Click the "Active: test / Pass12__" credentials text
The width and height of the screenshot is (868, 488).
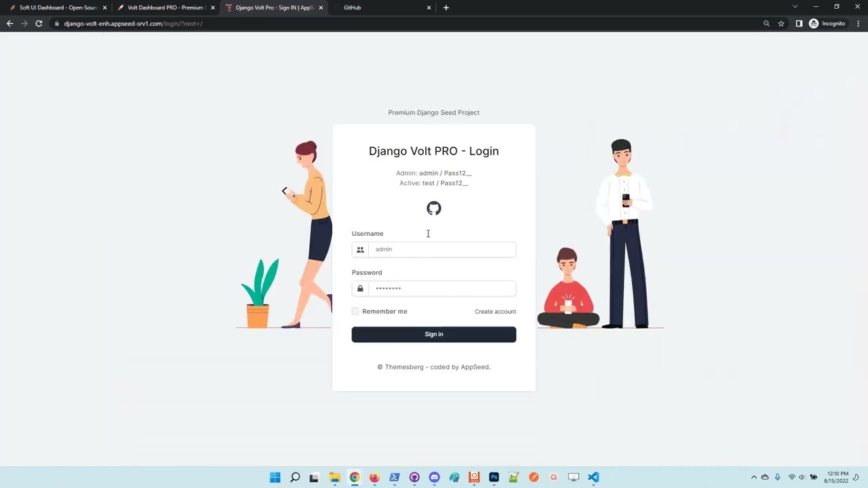click(x=434, y=183)
